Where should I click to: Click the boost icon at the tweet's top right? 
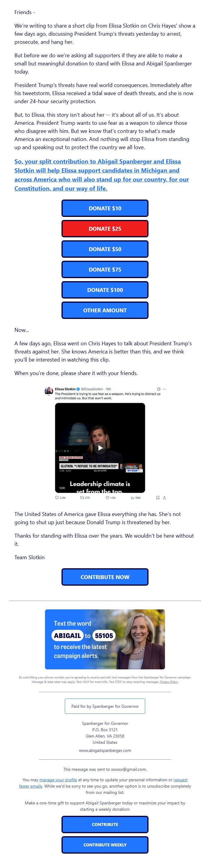(158, 389)
